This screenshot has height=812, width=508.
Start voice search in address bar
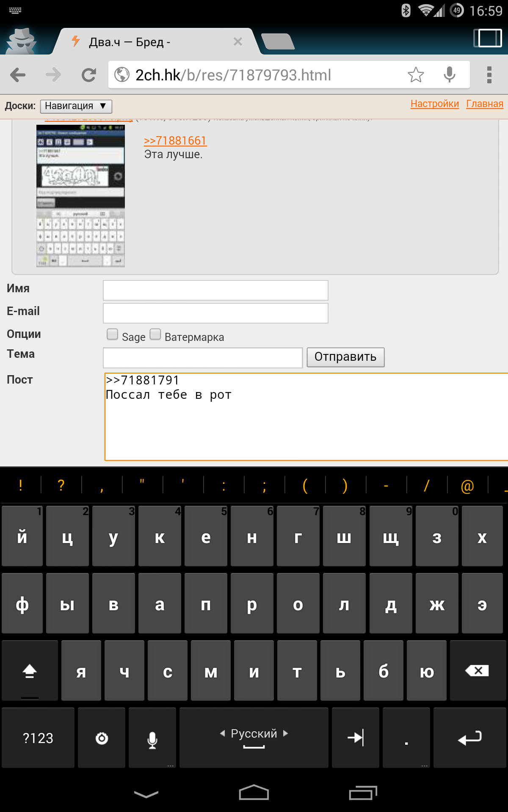coord(450,75)
